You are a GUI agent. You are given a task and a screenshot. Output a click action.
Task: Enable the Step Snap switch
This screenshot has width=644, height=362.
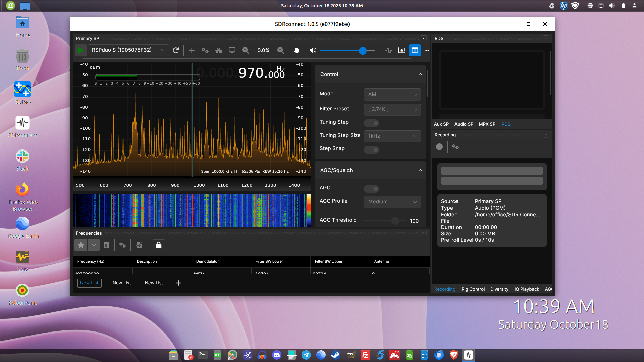click(372, 149)
